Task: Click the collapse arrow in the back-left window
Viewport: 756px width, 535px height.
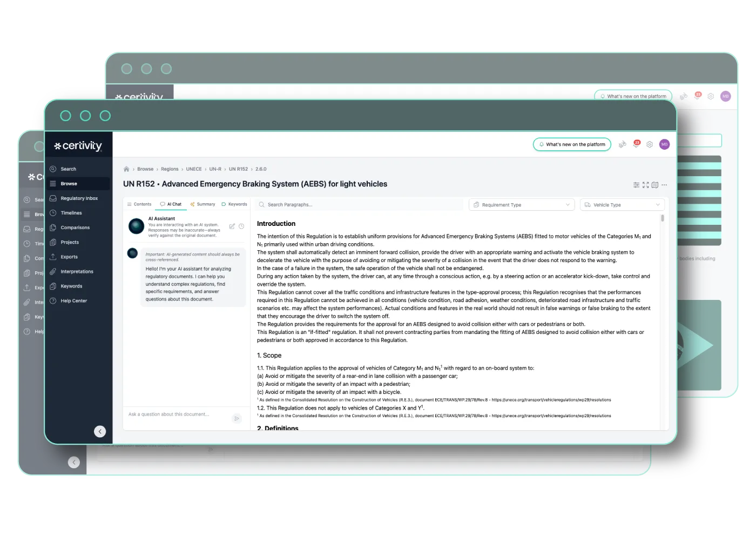Action: tap(74, 462)
